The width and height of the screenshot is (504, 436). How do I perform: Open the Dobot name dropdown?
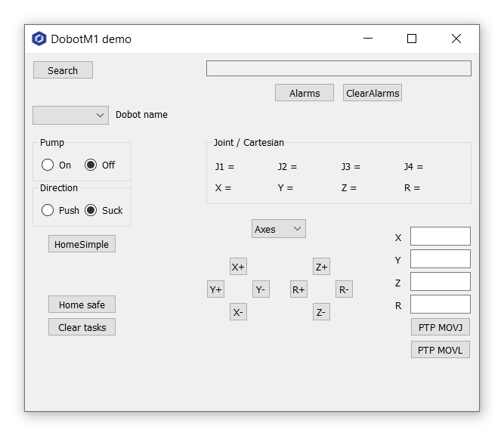tap(71, 115)
